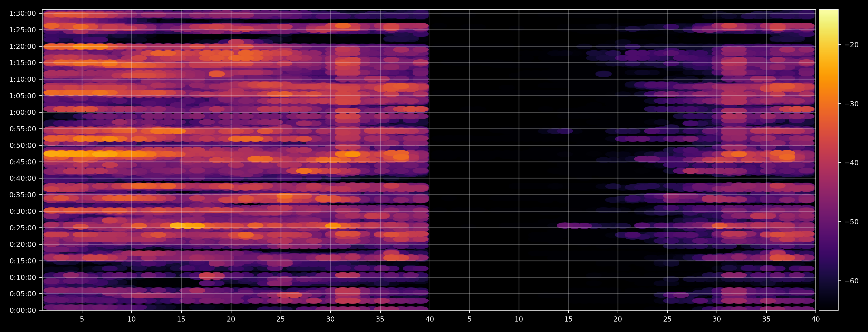Select x-axis label 35 of right heatmap

[766, 319]
